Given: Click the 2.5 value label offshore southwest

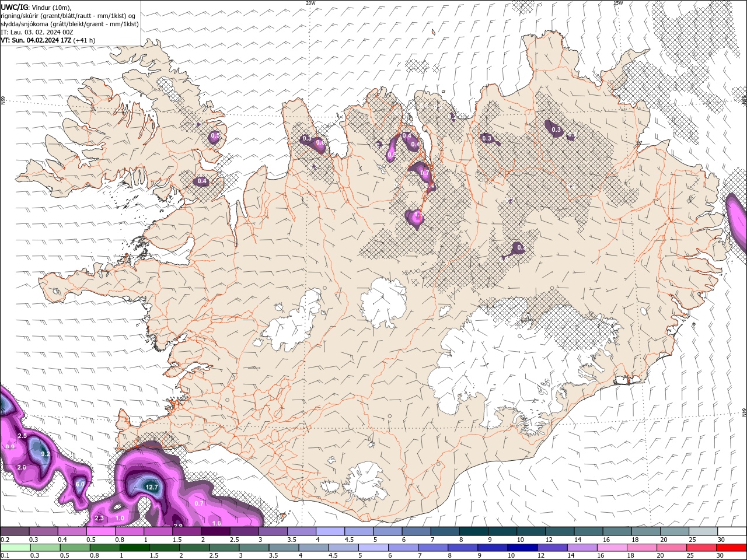Looking at the screenshot, I should pyautogui.click(x=23, y=436).
